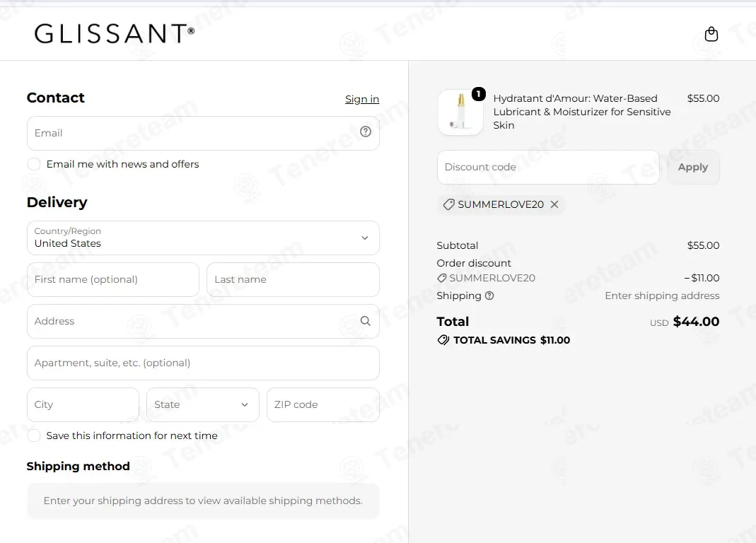This screenshot has width=756, height=543.
Task: Expand the State dropdown
Action: pos(202,404)
